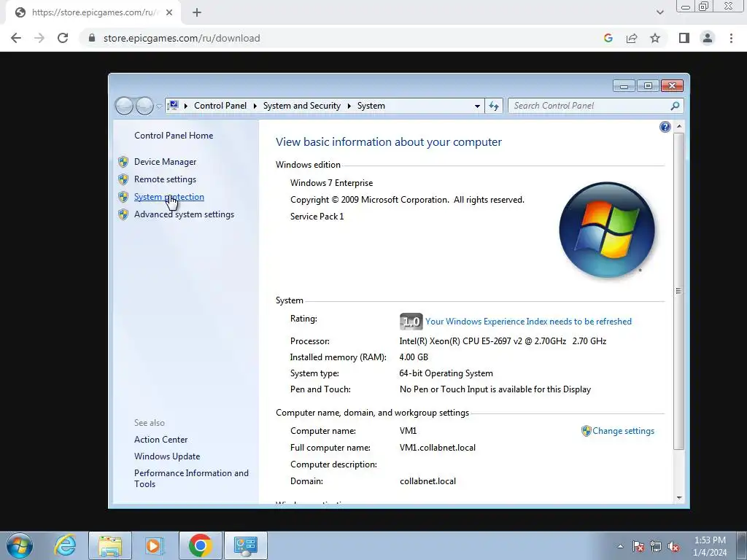View site lock info icon
The image size is (747, 560).
(x=92, y=38)
